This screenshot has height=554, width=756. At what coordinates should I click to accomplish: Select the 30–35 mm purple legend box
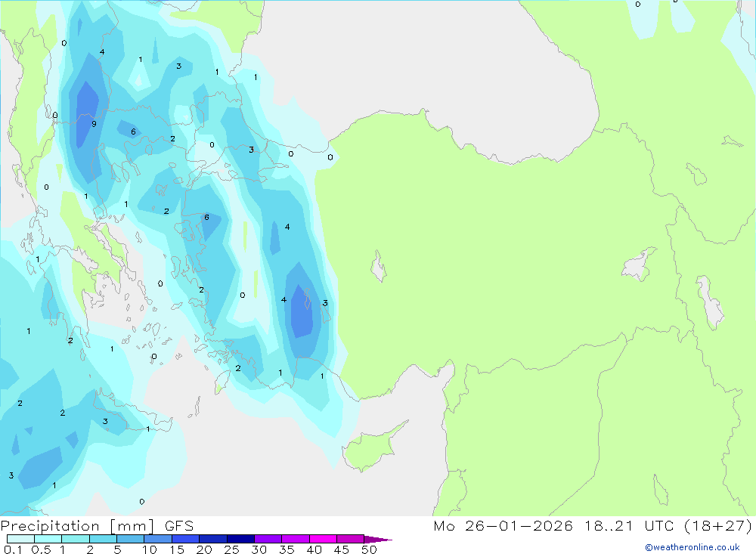pos(268,539)
